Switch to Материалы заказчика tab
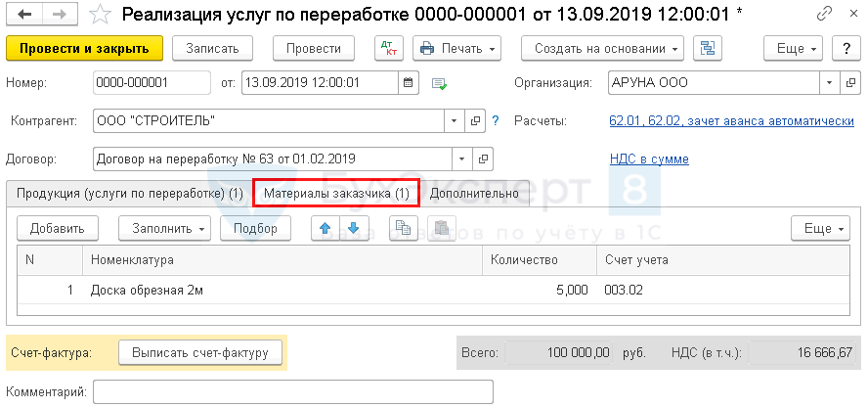This screenshot has width=868, height=408. point(336,193)
